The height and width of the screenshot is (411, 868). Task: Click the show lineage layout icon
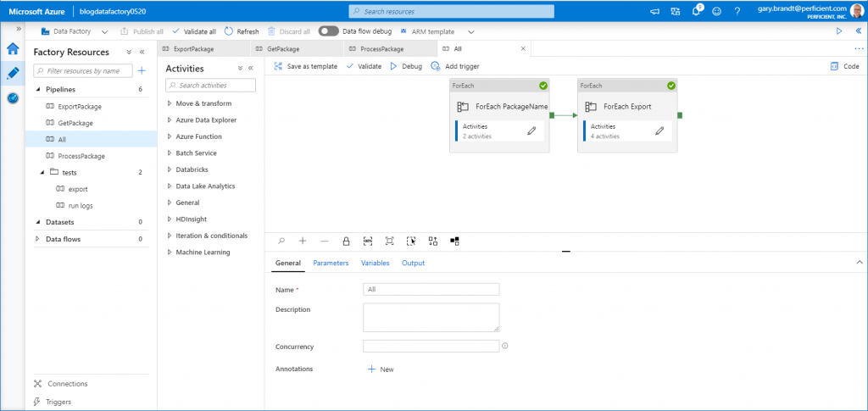[454, 241]
